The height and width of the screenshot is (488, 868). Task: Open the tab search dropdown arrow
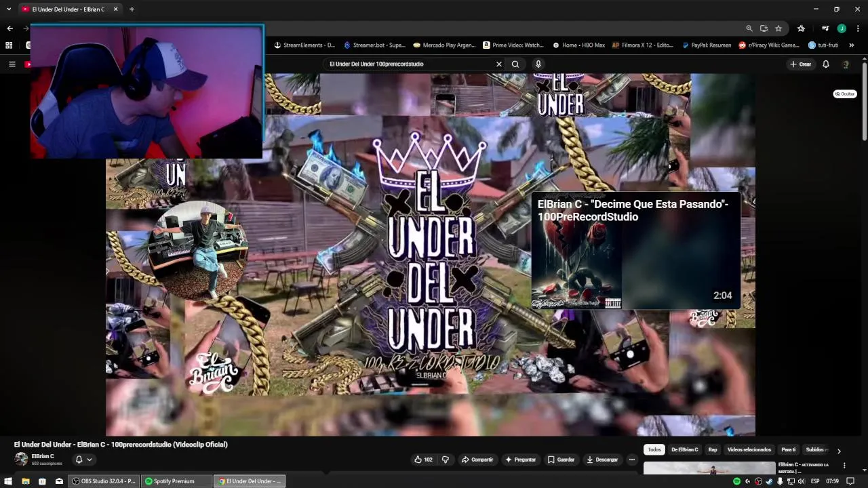[x=9, y=9]
